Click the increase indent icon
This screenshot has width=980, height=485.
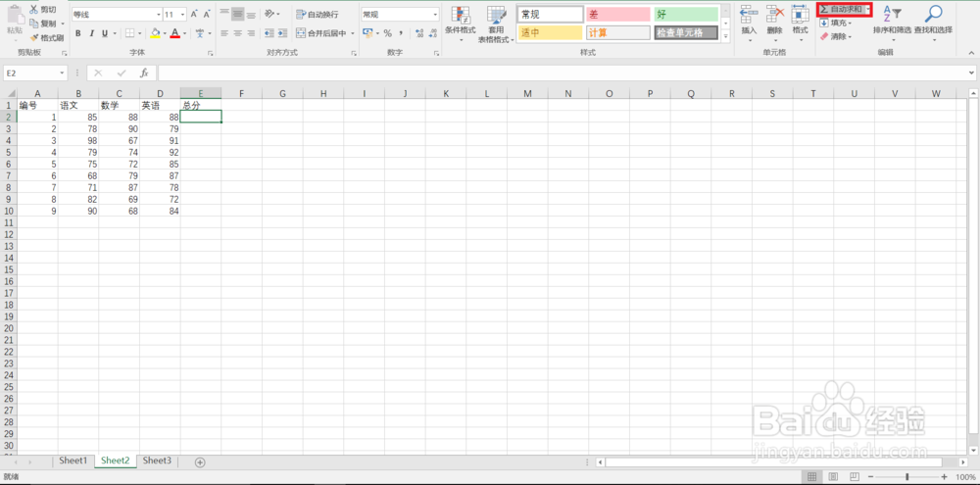tap(282, 33)
